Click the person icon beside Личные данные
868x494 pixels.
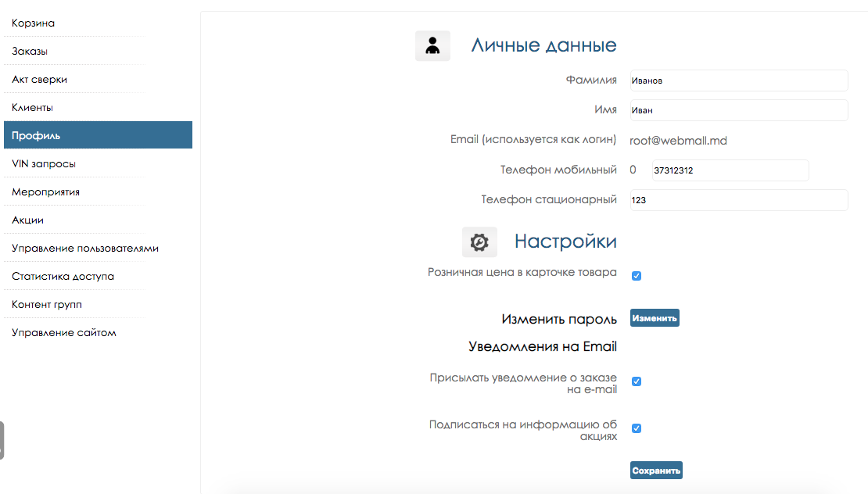tap(432, 46)
